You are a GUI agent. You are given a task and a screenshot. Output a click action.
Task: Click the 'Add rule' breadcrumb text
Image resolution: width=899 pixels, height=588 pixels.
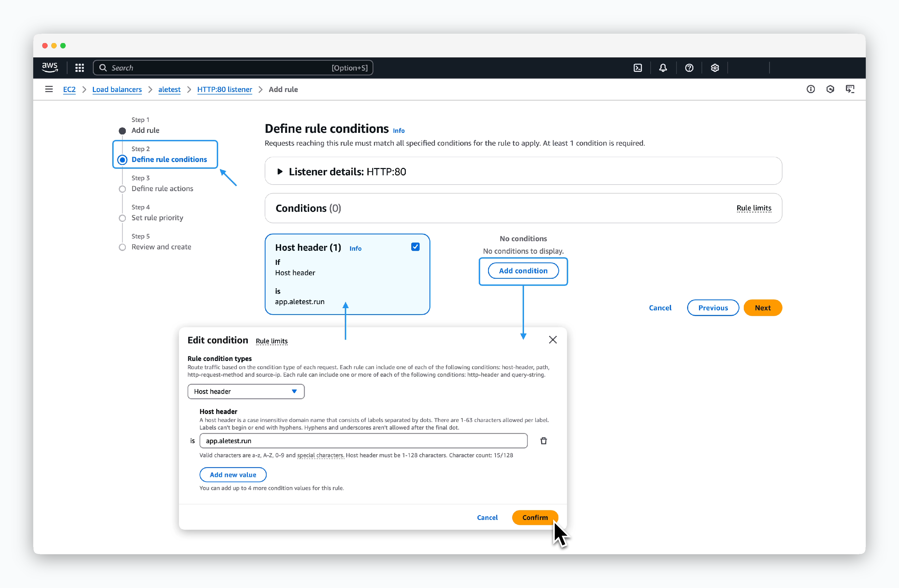283,90
